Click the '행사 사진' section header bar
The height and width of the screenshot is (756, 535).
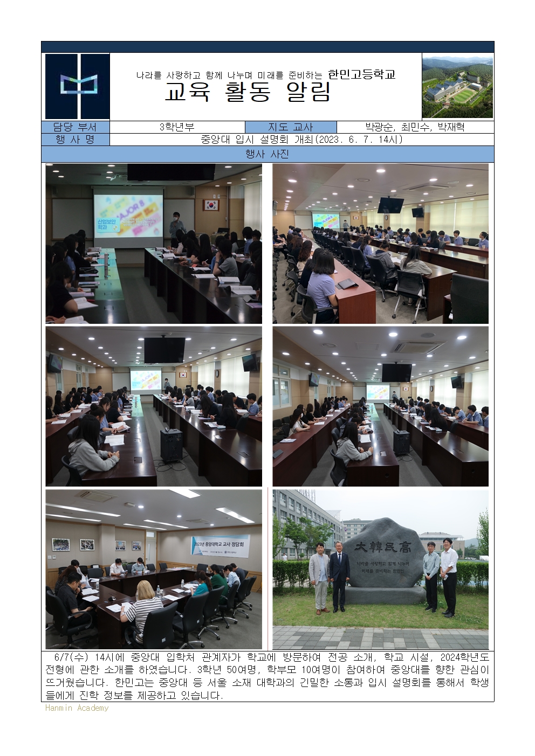[x=267, y=154]
